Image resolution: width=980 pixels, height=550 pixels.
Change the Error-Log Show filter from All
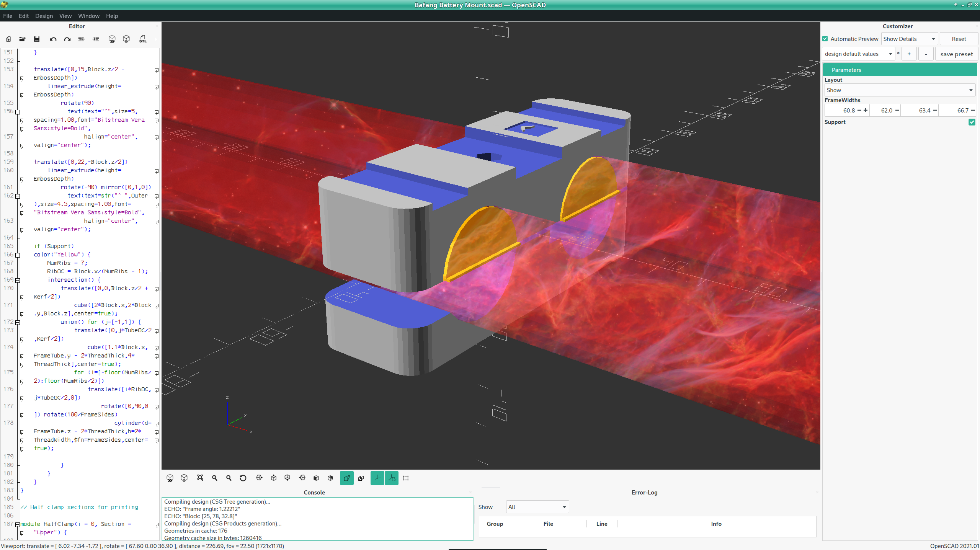pos(537,507)
